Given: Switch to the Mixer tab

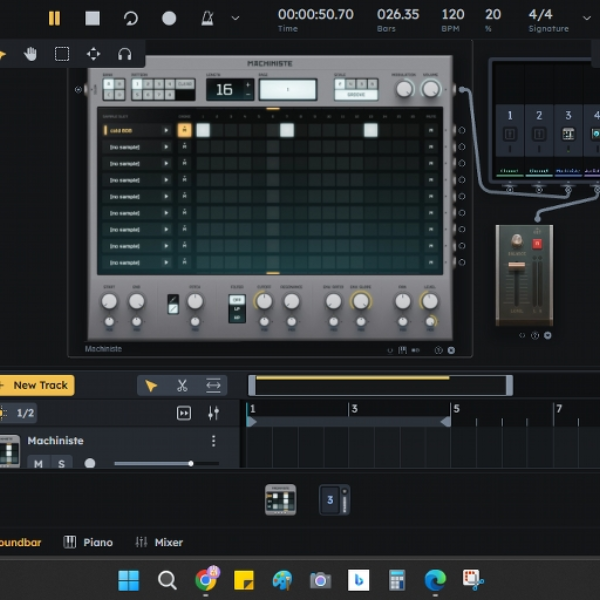Looking at the screenshot, I should point(159,542).
